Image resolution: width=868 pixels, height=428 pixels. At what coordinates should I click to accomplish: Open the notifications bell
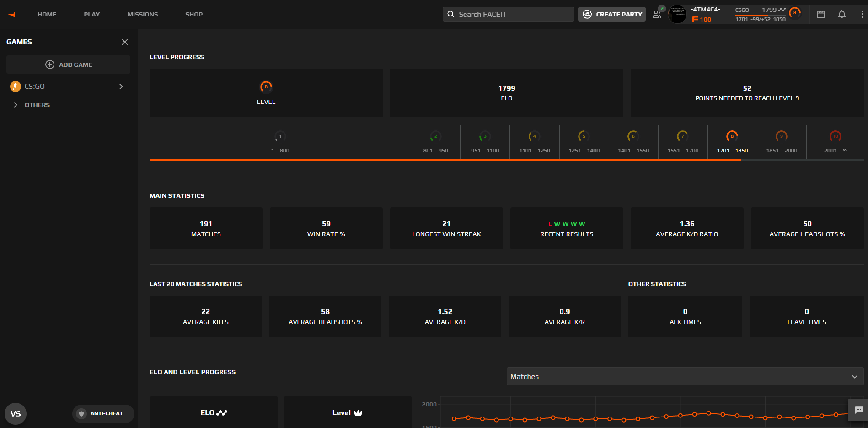pos(841,14)
